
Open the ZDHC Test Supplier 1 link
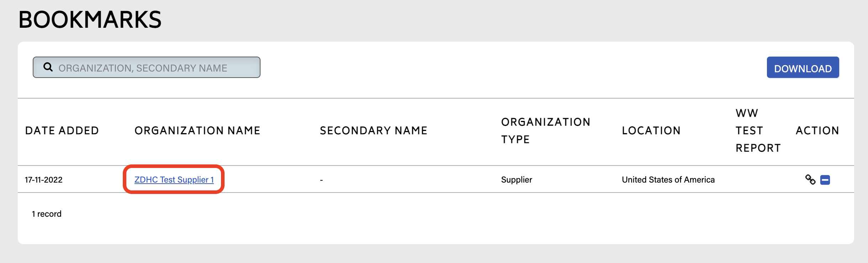[x=174, y=180]
